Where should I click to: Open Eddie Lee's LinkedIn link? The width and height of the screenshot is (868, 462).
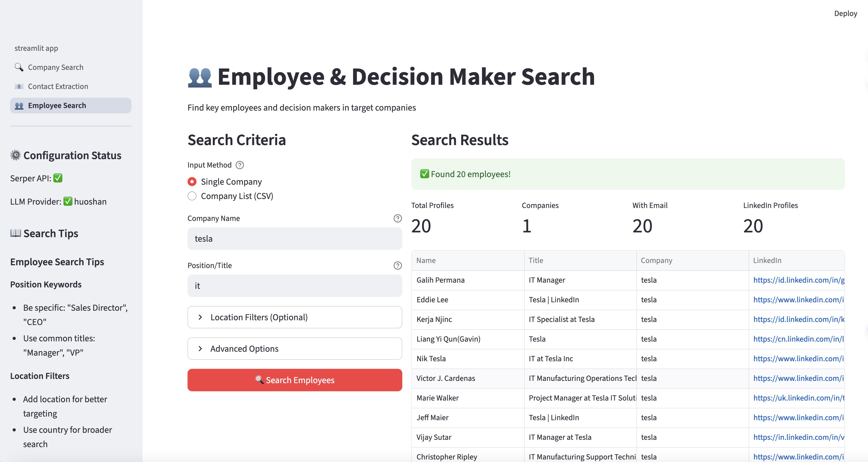[799, 299]
